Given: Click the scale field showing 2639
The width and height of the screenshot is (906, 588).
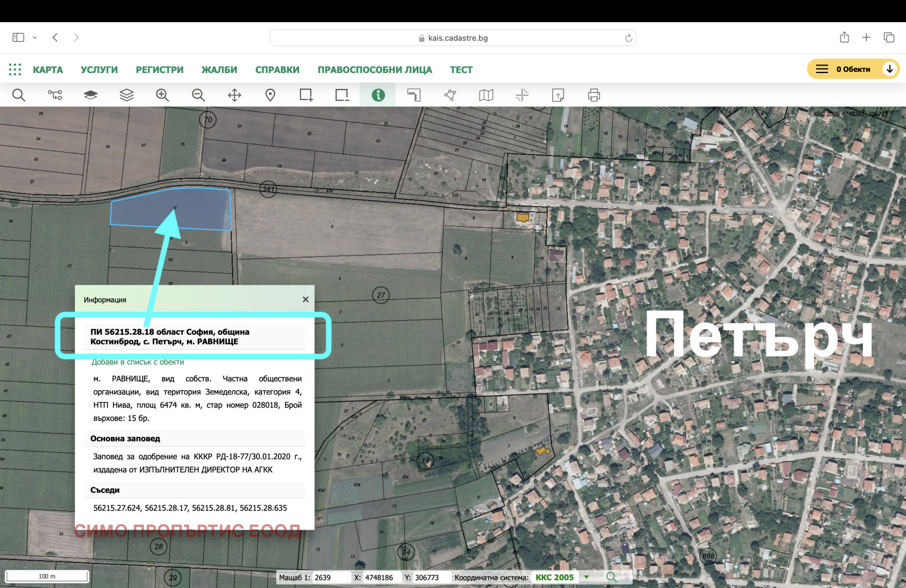Looking at the screenshot, I should 332,577.
